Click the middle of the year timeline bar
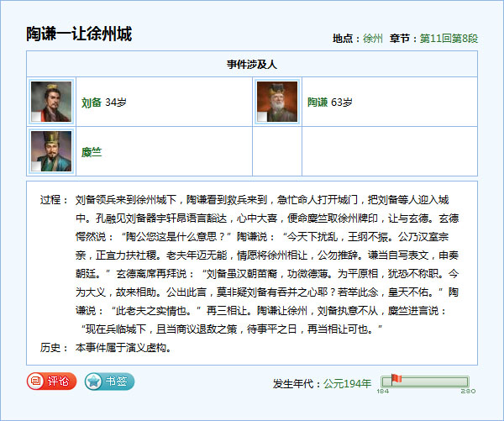 426,381
